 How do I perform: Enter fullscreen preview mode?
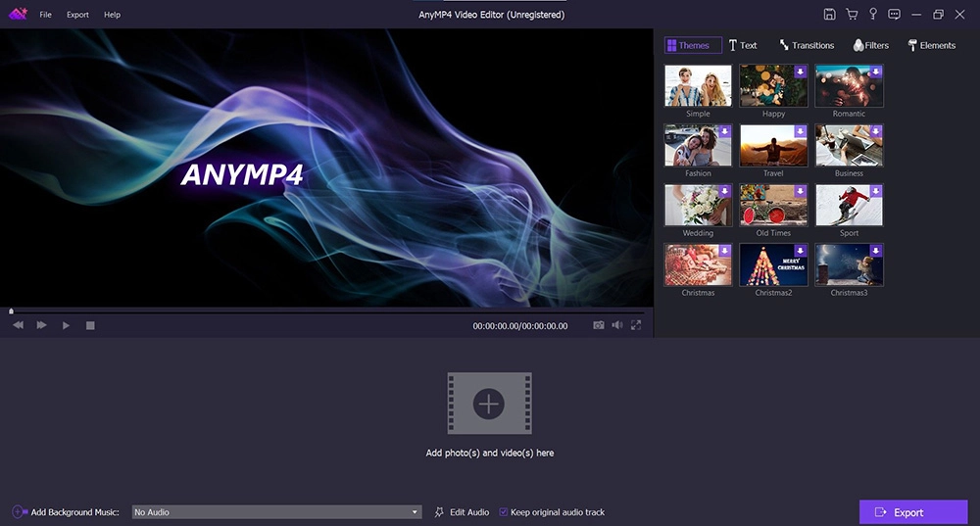[636, 325]
